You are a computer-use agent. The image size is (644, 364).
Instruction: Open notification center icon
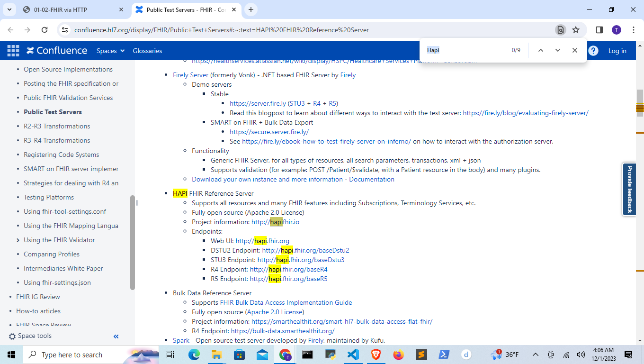(628, 355)
